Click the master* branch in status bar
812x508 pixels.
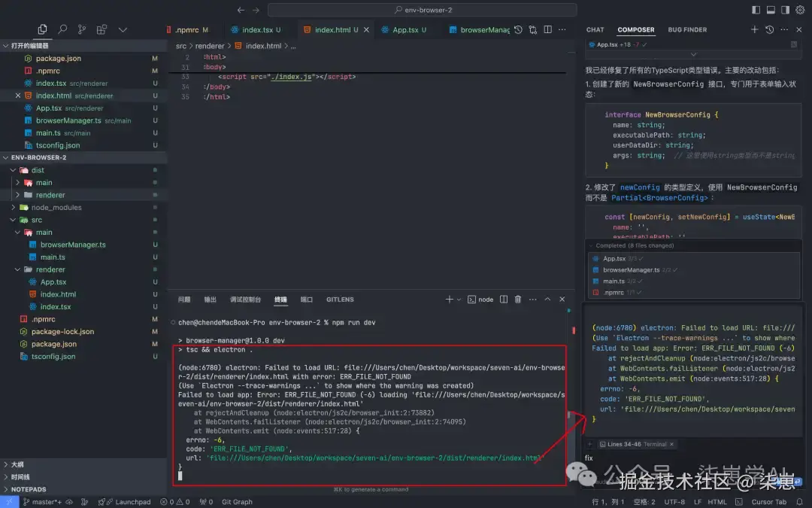42,502
